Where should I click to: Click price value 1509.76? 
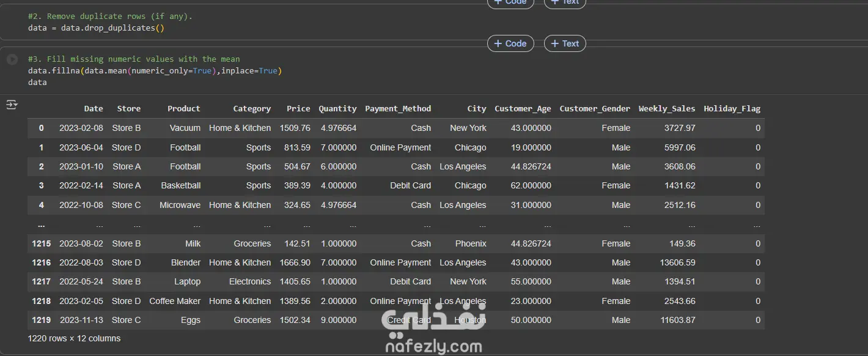coord(295,128)
